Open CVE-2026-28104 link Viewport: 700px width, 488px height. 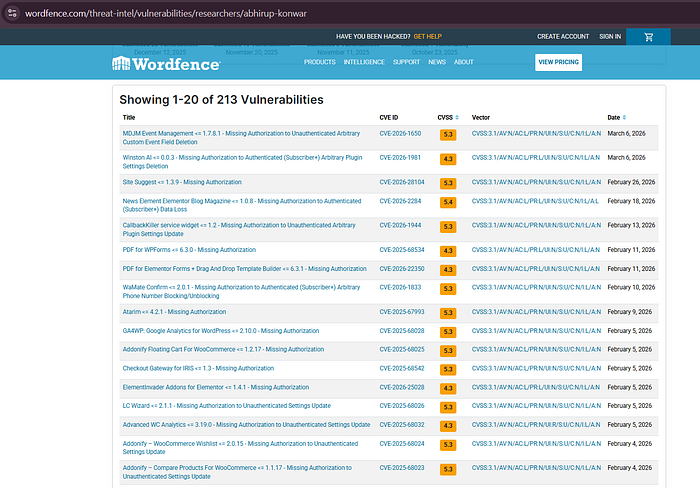pos(402,182)
